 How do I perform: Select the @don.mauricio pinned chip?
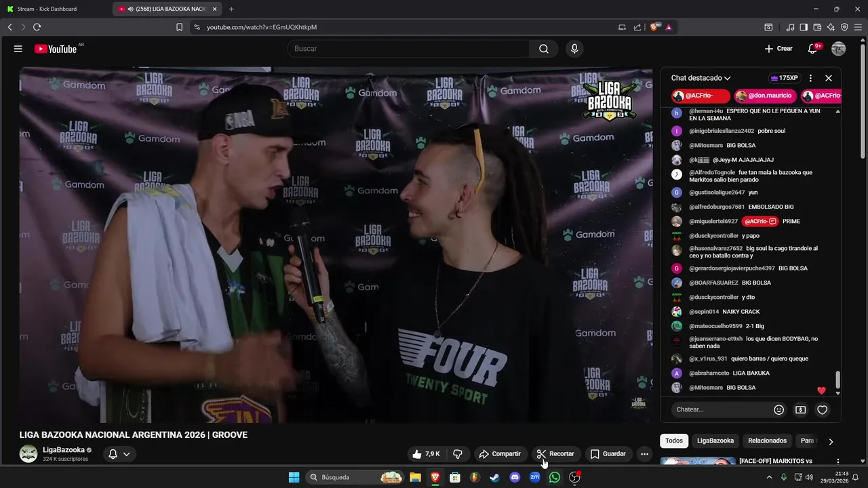point(765,96)
